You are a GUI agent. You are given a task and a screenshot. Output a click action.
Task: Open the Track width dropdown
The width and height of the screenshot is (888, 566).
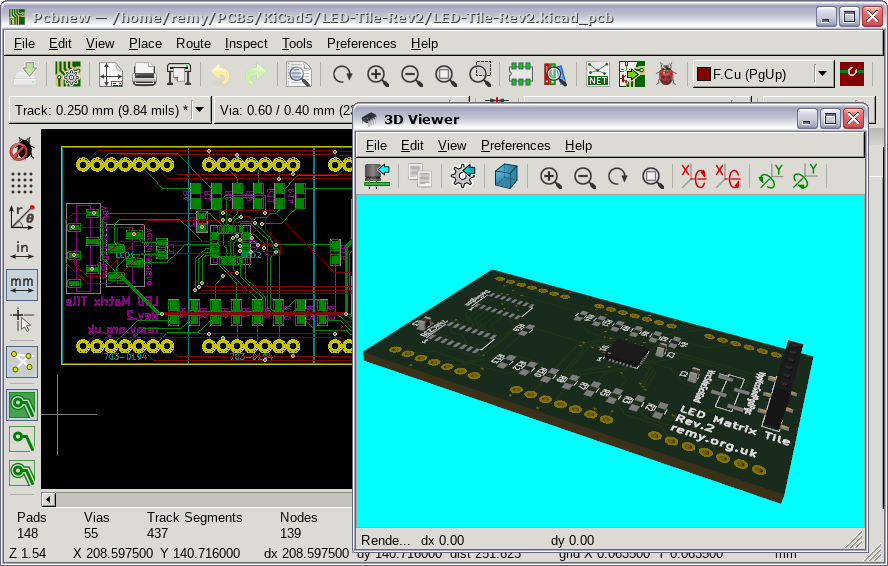200,110
